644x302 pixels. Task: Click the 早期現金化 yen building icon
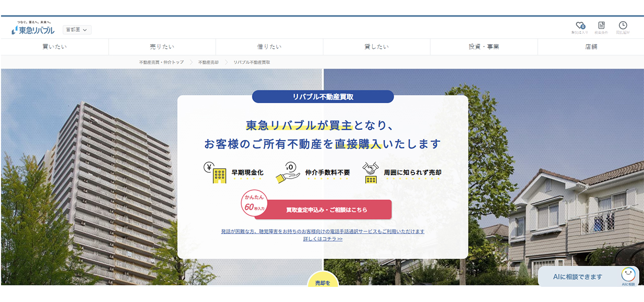[x=215, y=172]
